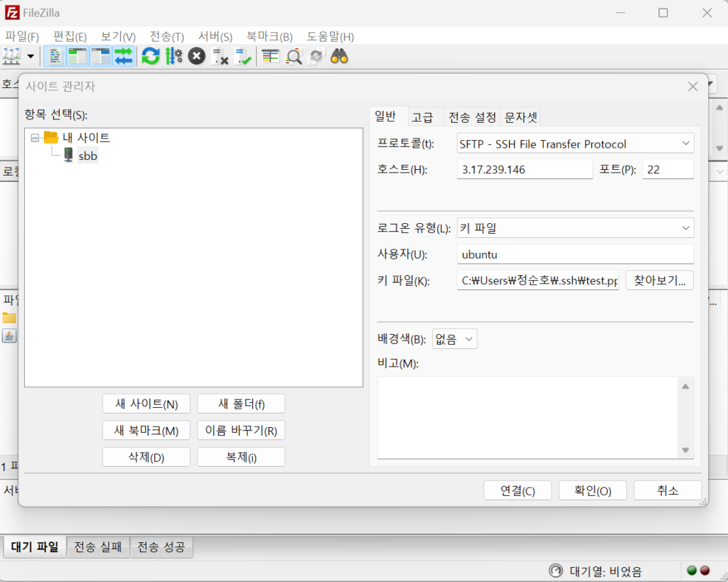Toggle message log display icon
The width and height of the screenshot is (728, 582).
coord(55,56)
